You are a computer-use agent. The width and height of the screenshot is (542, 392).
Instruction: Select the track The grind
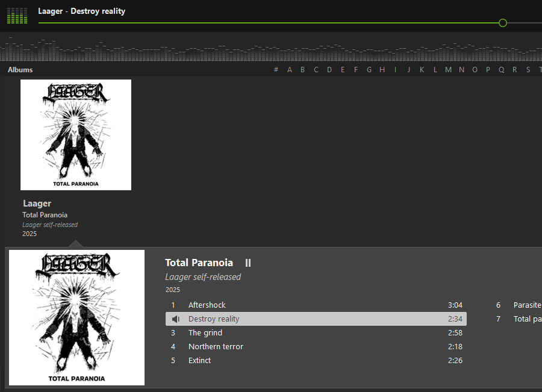tap(205, 333)
